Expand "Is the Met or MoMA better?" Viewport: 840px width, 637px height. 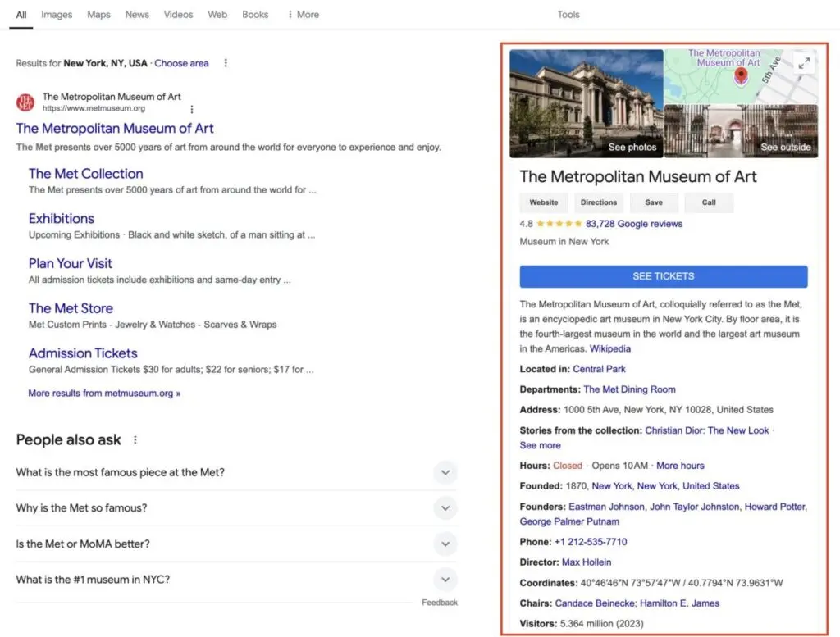pyautogui.click(x=445, y=544)
